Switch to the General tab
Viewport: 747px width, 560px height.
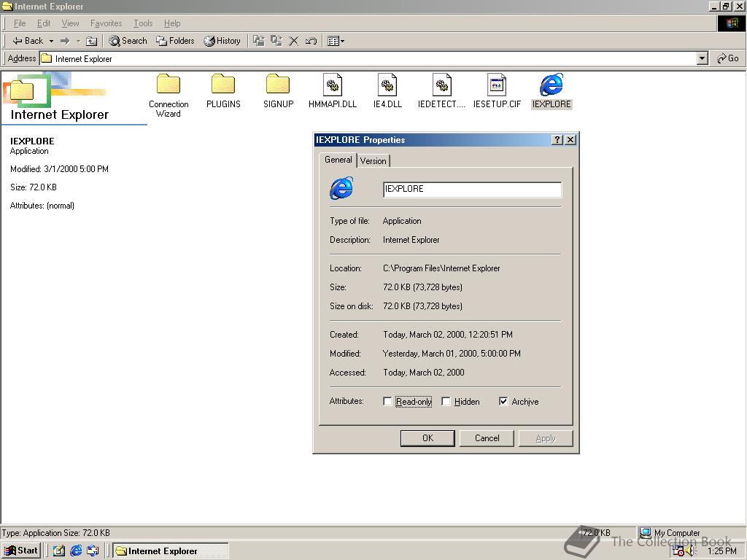(x=338, y=160)
